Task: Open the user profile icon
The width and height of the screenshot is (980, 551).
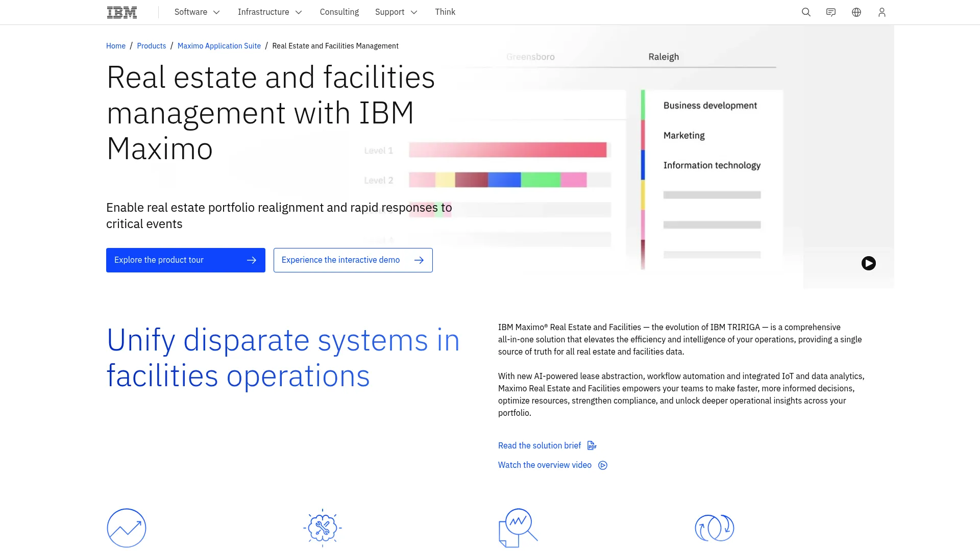Action: coord(882,12)
